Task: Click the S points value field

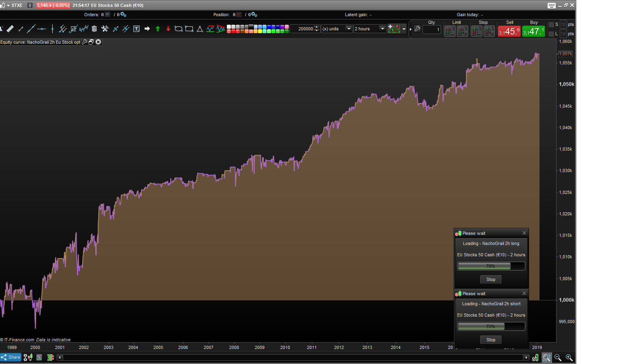Action: [563, 25]
